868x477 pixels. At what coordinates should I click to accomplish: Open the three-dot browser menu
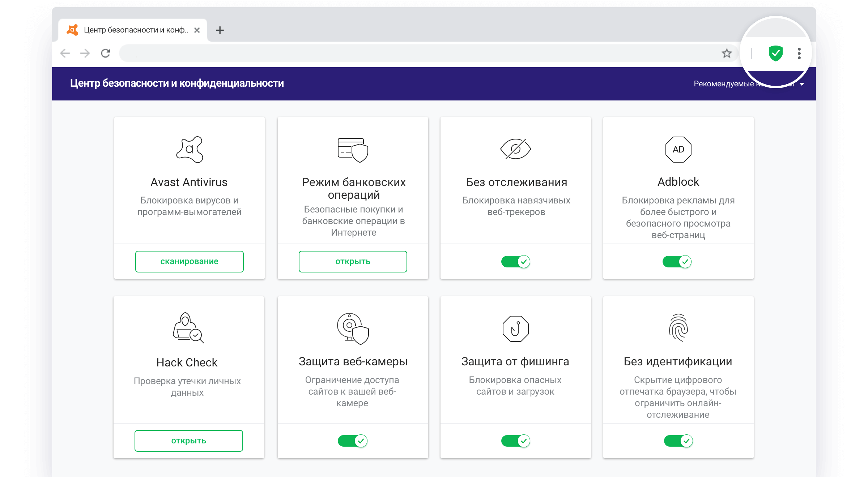[799, 53]
